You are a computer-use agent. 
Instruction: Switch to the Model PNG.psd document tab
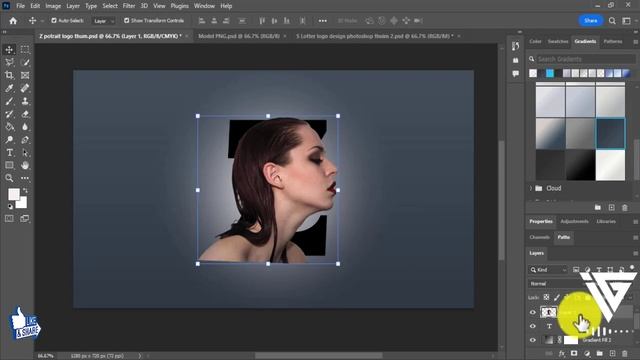(x=239, y=36)
